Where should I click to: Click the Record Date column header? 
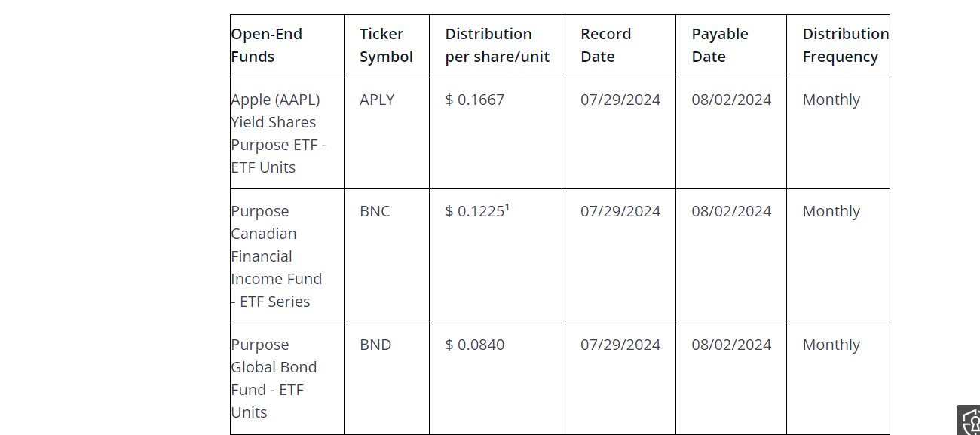click(605, 45)
